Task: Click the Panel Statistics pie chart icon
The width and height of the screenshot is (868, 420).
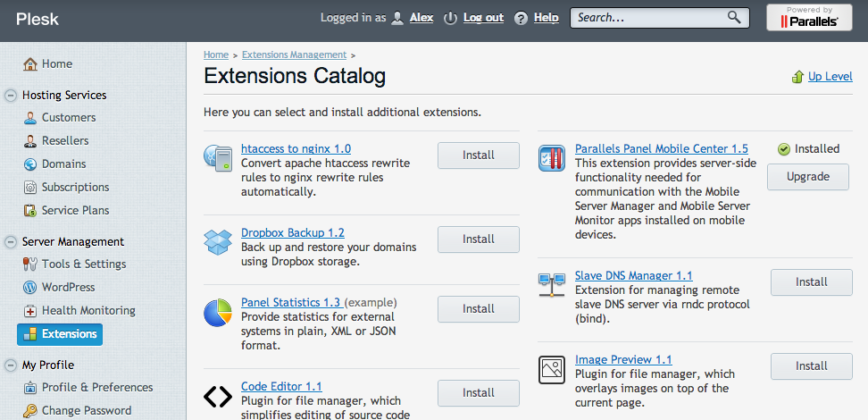Action: tap(218, 313)
